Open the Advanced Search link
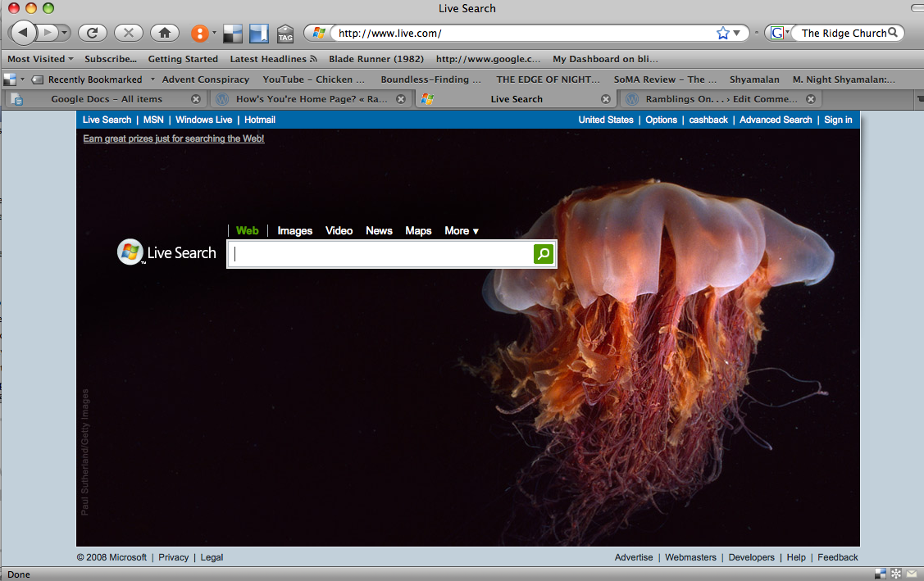The height and width of the screenshot is (581, 924). pyautogui.click(x=775, y=120)
